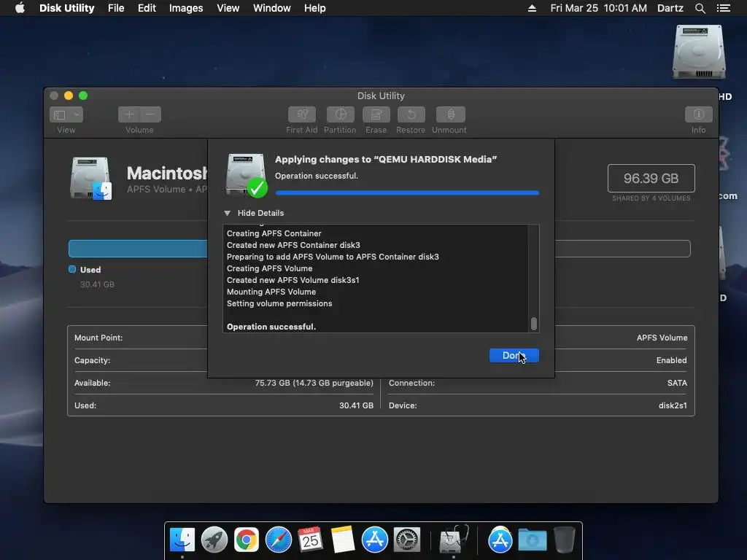
Task: Open Notes from the Dock
Action: (343, 540)
